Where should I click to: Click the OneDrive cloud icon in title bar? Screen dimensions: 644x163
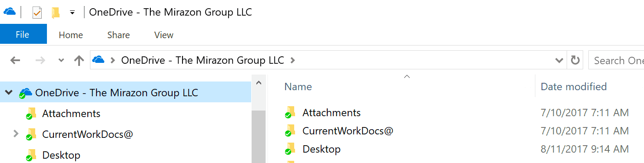[9, 12]
